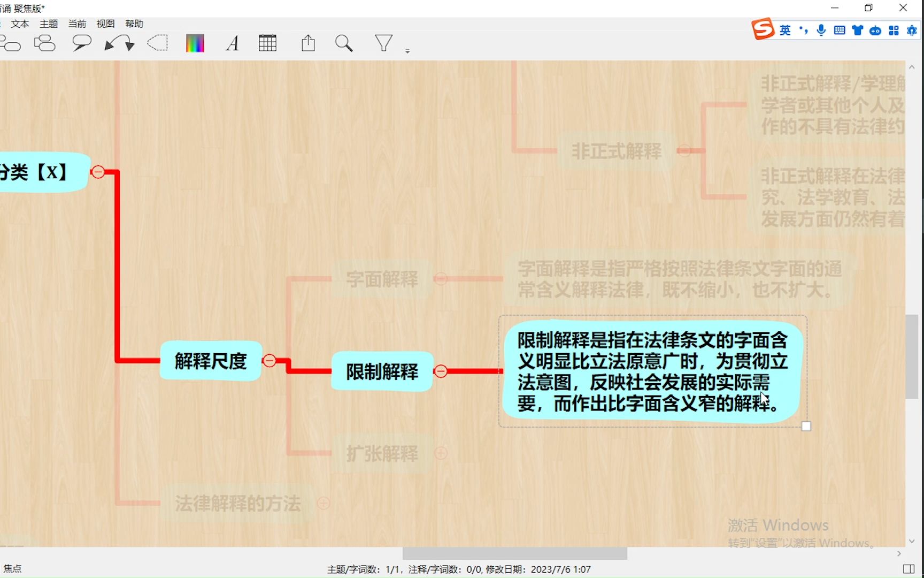Open the 视图 menu

pyautogui.click(x=105, y=24)
